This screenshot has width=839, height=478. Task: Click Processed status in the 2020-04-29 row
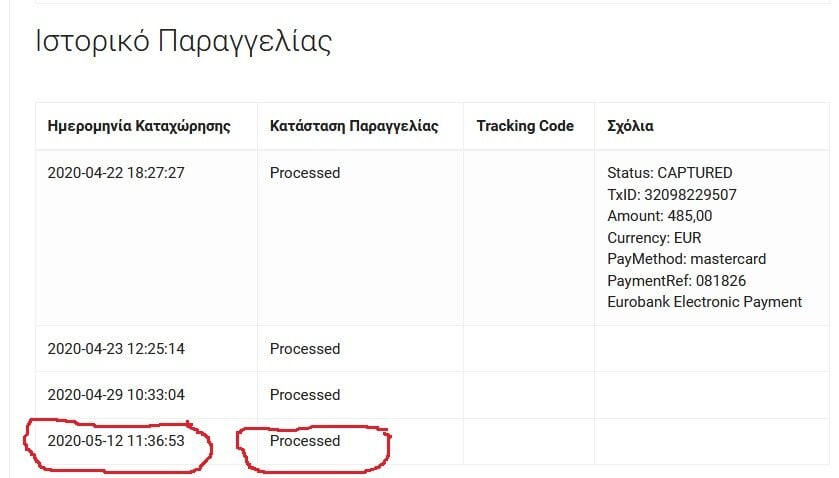pyautogui.click(x=305, y=395)
